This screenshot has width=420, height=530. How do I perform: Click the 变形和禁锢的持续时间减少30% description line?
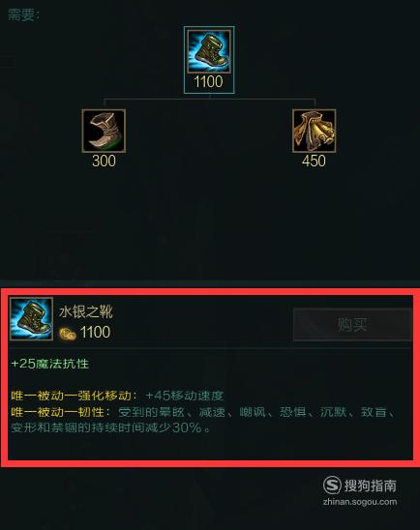coord(110,427)
